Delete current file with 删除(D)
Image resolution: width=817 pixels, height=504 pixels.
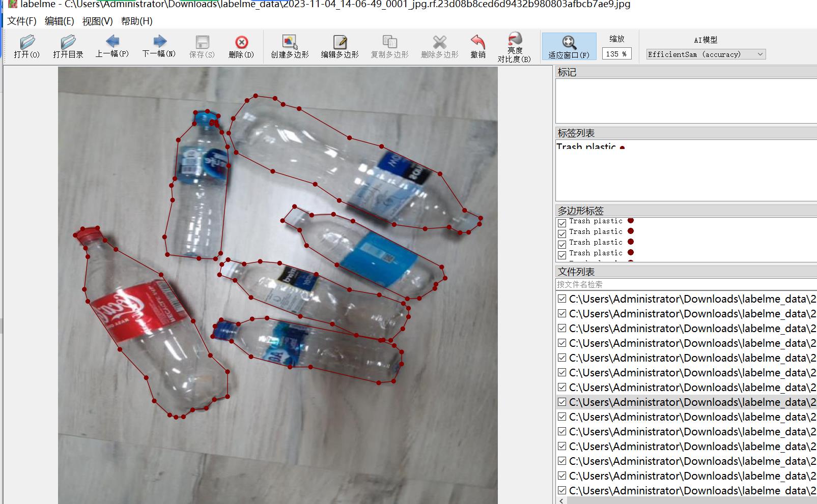click(241, 47)
